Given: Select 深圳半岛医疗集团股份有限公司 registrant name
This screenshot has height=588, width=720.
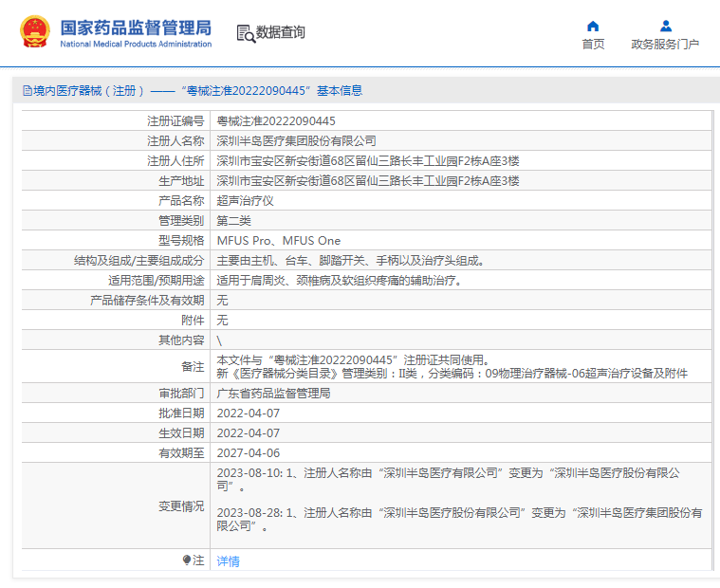Looking at the screenshot, I should click(297, 141).
